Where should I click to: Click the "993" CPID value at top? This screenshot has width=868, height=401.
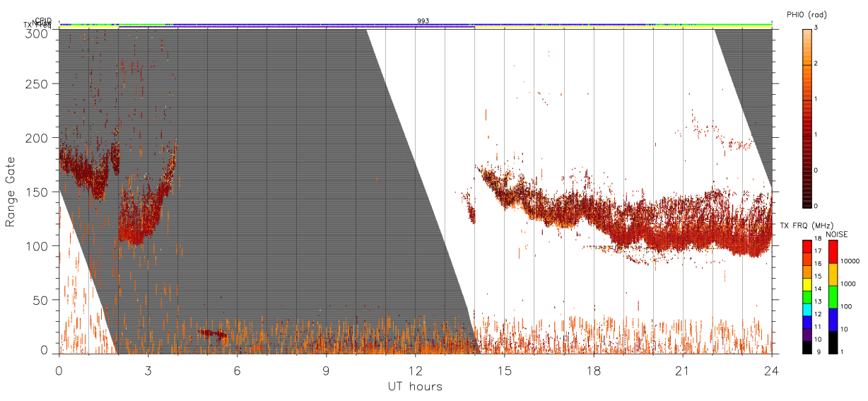pos(423,21)
